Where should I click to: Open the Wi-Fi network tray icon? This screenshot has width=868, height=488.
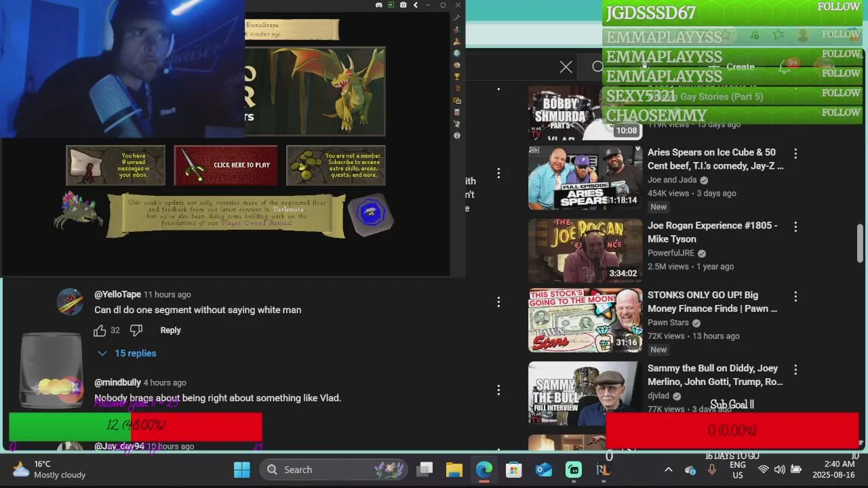coord(763,470)
